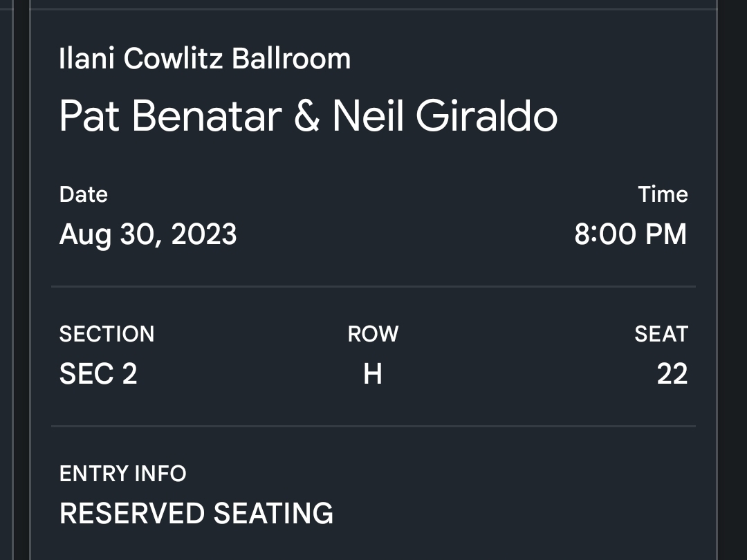This screenshot has height=560, width=747.
Task: Click the ENTRY INFO heading
Action: [122, 474]
